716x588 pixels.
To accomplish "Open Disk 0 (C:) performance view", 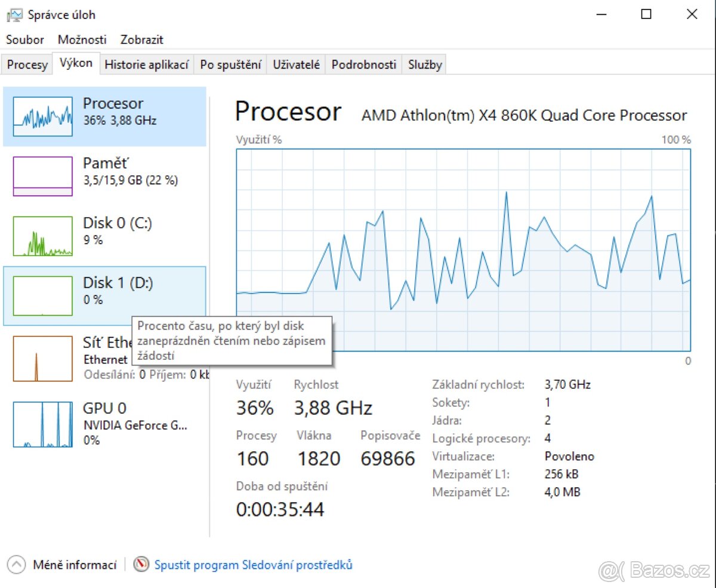I will (x=118, y=230).
